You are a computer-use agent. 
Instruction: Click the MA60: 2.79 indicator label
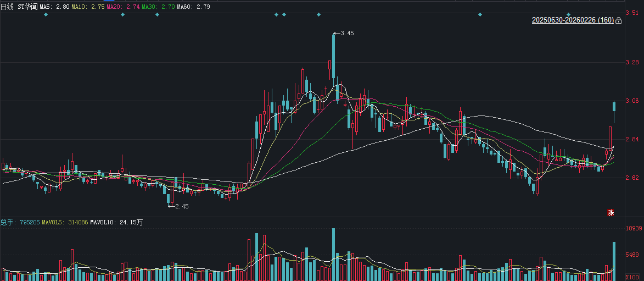[193, 7]
